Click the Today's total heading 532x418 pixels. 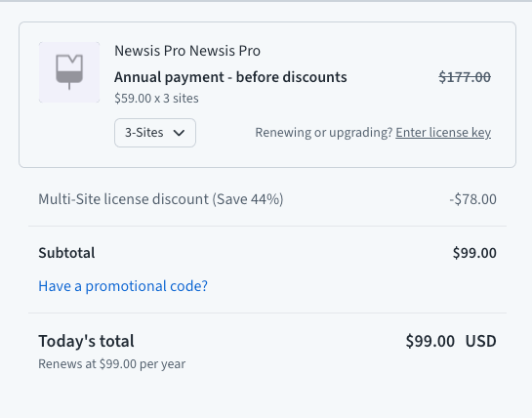(86, 341)
